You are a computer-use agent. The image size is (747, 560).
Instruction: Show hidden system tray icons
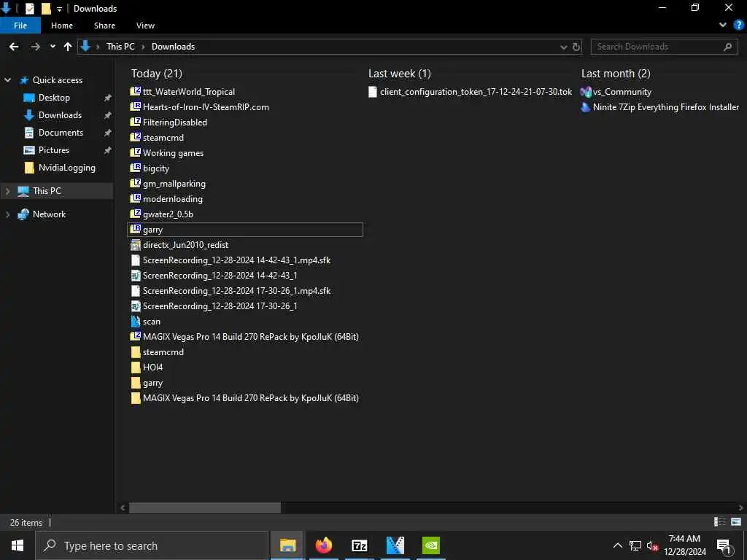coord(617,545)
